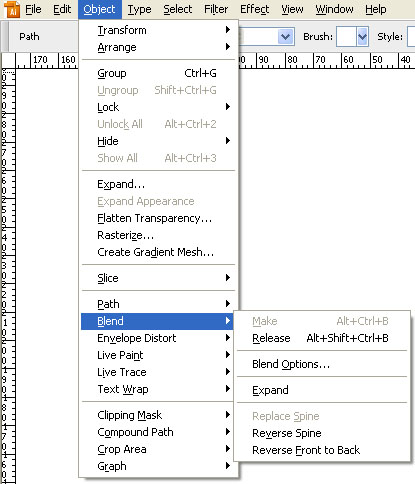The height and width of the screenshot is (484, 415).
Task: Open the View menu
Action: (x=292, y=9)
